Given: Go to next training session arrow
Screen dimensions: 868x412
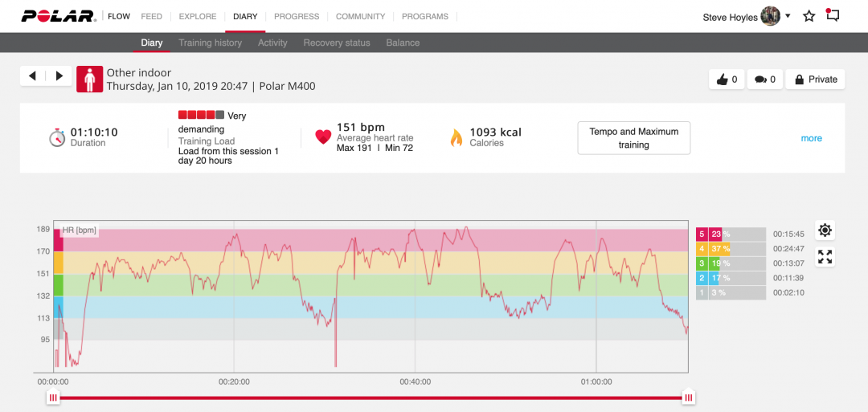Looking at the screenshot, I should click(59, 76).
